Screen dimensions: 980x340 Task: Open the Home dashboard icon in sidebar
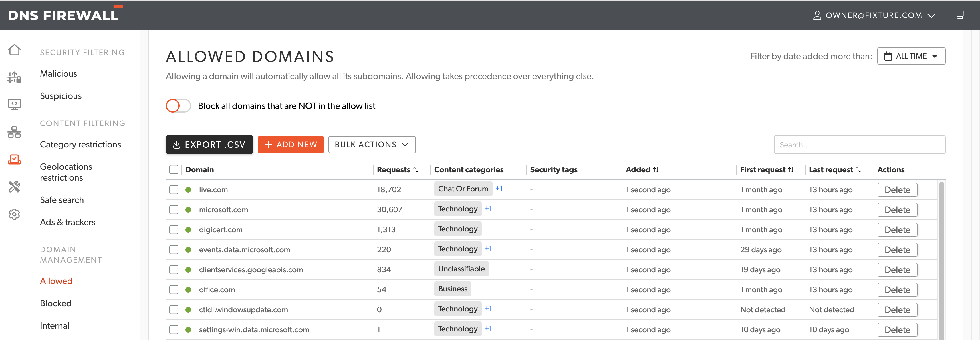(x=14, y=49)
